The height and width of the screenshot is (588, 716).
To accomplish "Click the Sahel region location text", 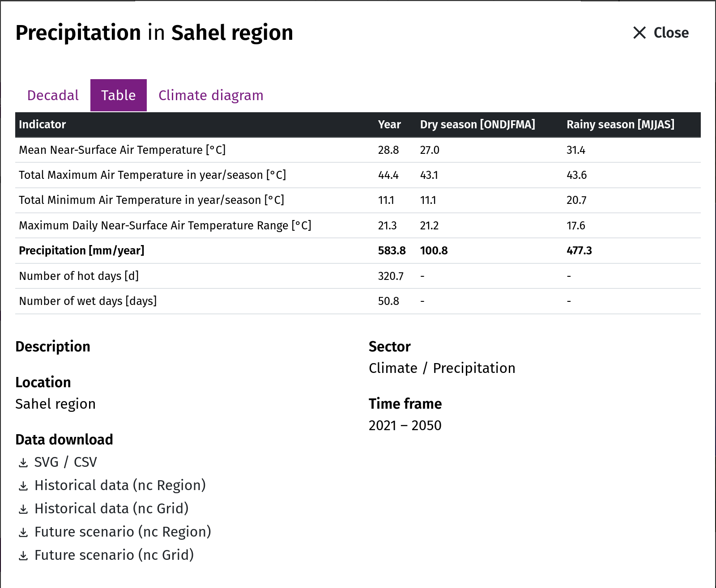I will tap(55, 404).
